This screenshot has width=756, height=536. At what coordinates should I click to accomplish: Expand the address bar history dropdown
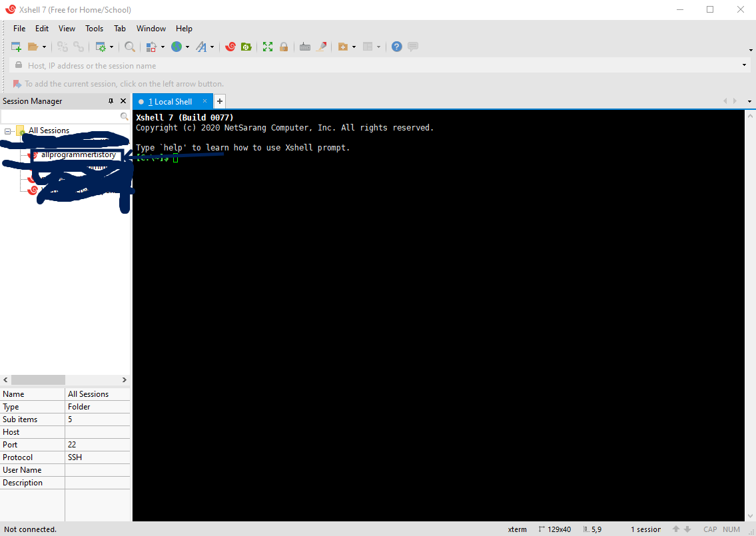(x=745, y=65)
